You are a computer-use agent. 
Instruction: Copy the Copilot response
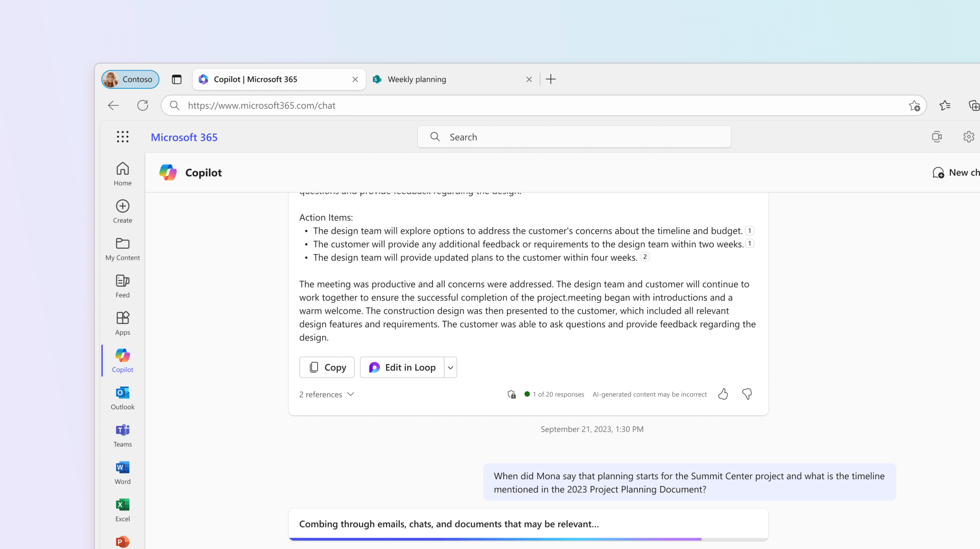coord(327,367)
